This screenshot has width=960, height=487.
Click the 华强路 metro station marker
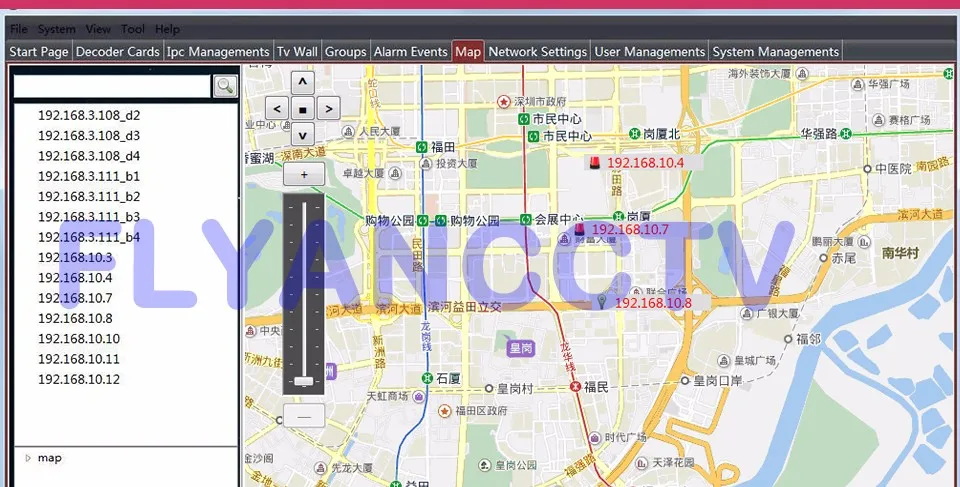(846, 133)
